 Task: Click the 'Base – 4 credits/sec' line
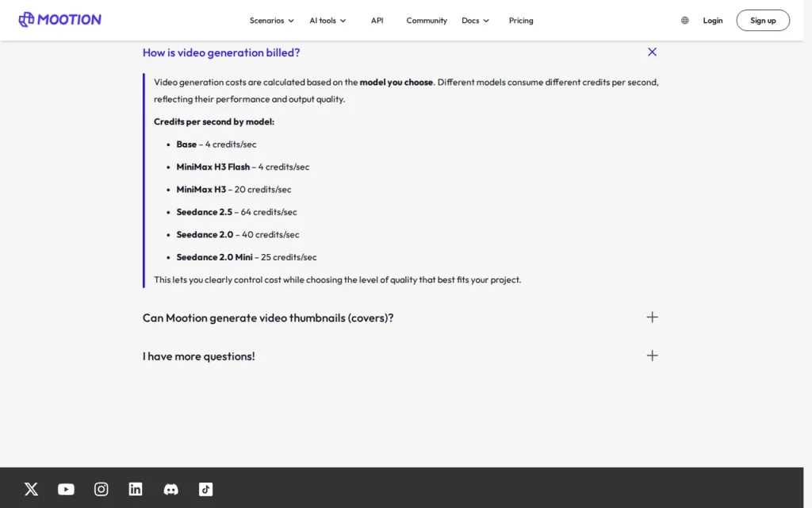tap(216, 144)
